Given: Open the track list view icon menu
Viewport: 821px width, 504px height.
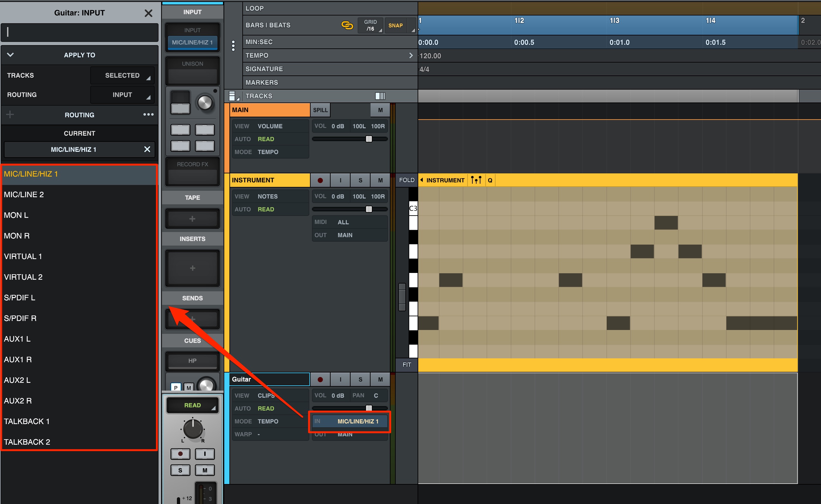Looking at the screenshot, I should pos(234,96).
